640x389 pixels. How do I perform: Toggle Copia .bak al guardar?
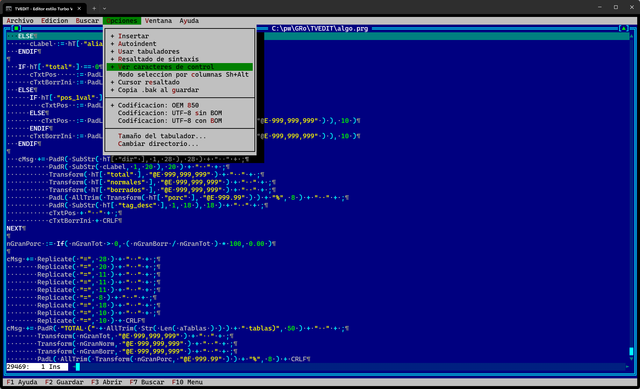[180, 90]
